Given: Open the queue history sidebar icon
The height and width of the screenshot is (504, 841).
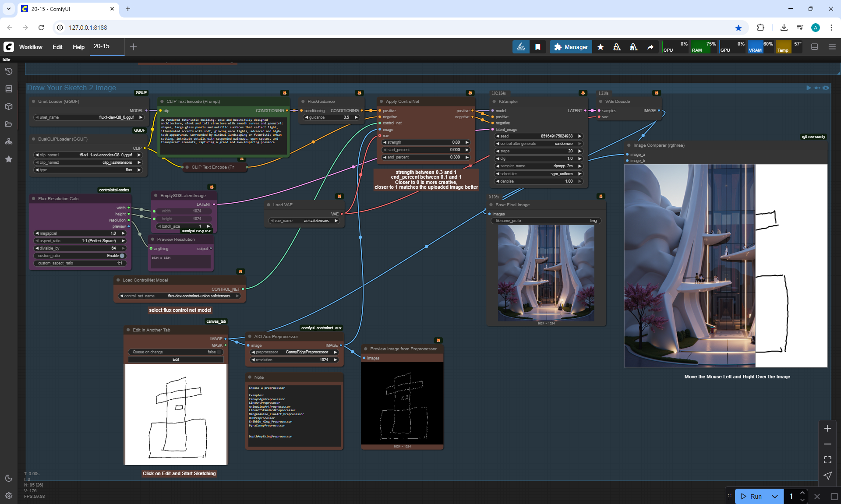Looking at the screenshot, I should pyautogui.click(x=9, y=71).
